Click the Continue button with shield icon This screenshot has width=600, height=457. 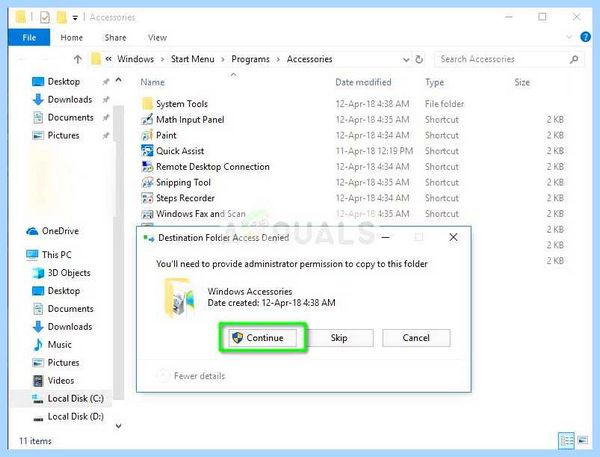[x=262, y=338]
